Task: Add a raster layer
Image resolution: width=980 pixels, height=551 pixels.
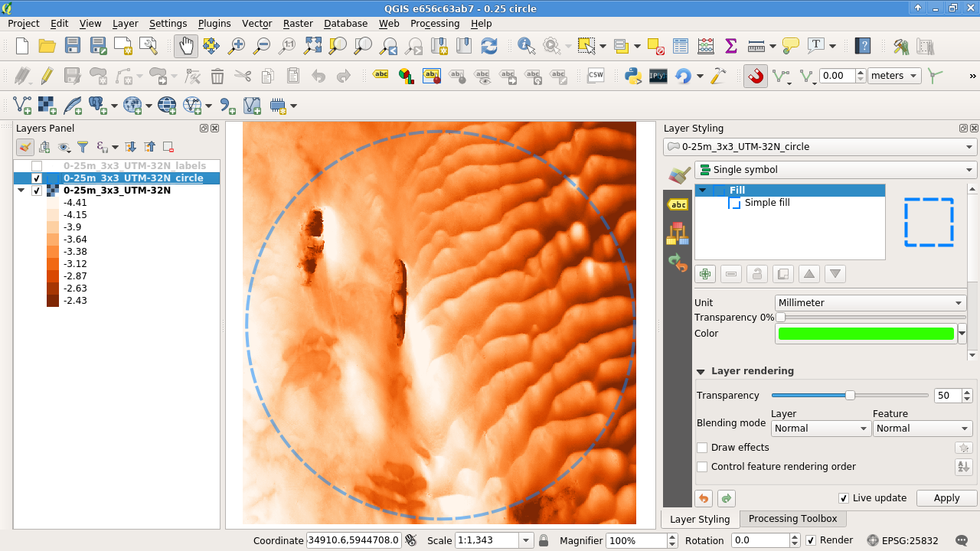Action: point(47,105)
